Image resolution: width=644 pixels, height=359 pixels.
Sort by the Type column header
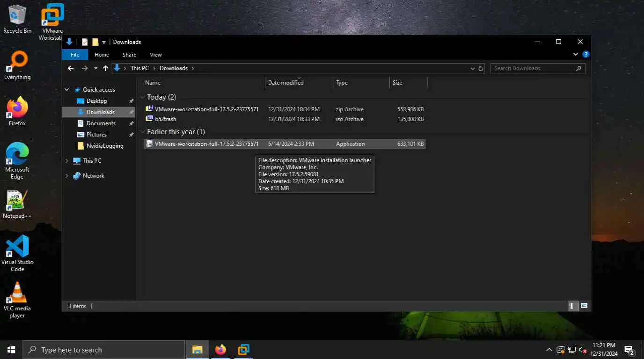pos(361,83)
